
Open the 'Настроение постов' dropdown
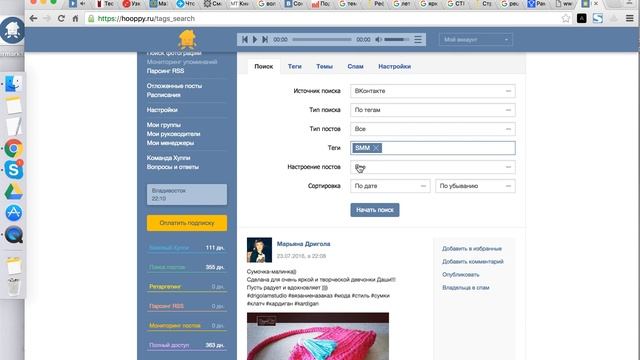pos(433,167)
